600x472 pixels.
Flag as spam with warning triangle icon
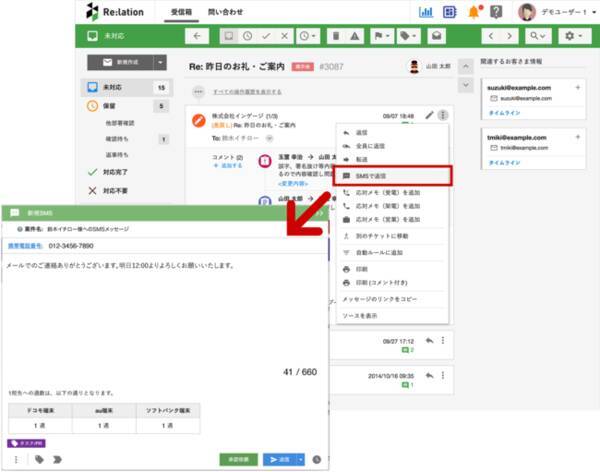tap(355, 36)
